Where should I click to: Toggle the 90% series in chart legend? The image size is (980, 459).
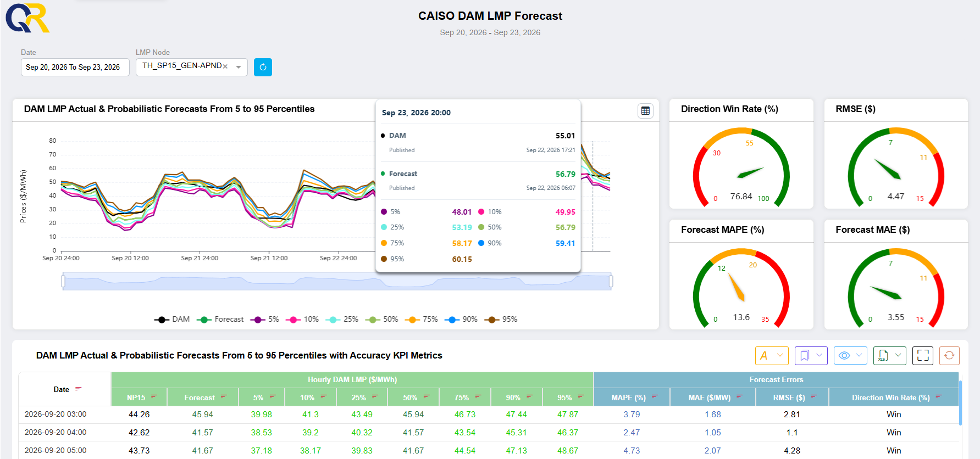(461, 320)
